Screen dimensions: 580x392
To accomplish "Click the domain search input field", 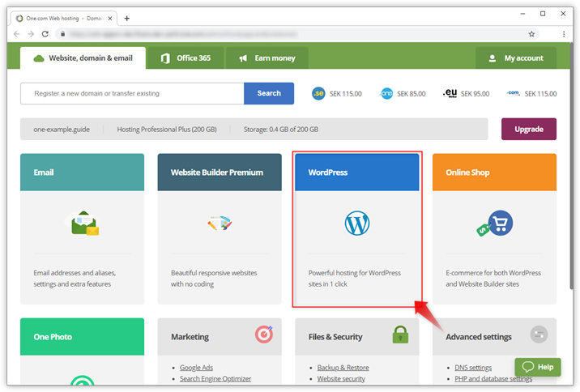I will pyautogui.click(x=132, y=94).
